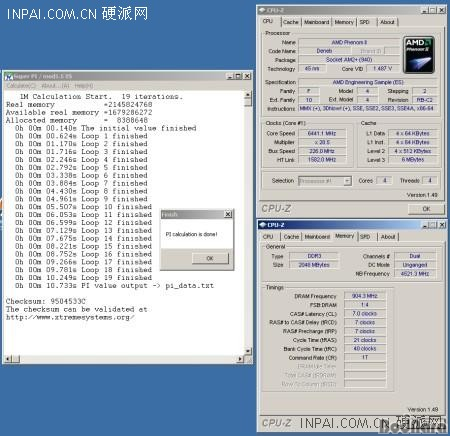The height and width of the screenshot is (436, 450).
Task: Open the Processor Selection dropdown in CPU-Z
Action: pyautogui.click(x=347, y=181)
